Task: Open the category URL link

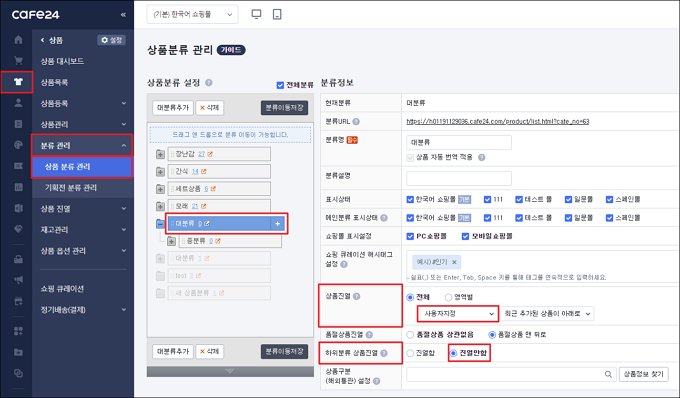Action: click(x=497, y=121)
